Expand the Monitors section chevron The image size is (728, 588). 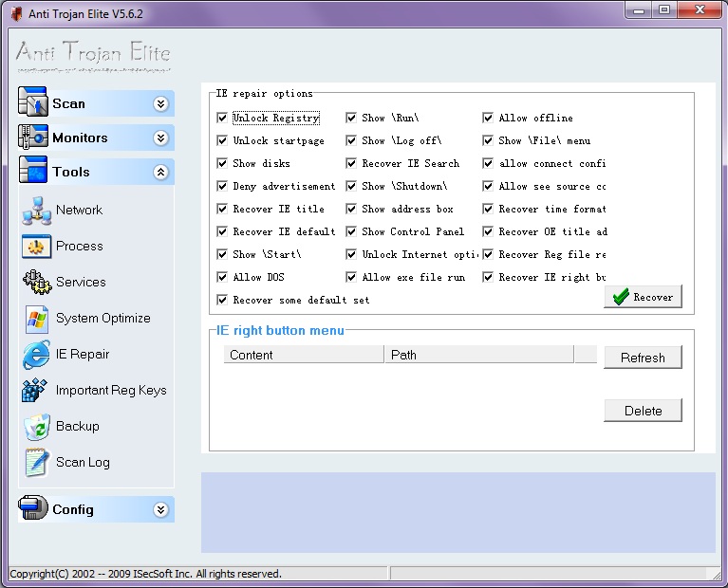[x=160, y=138]
